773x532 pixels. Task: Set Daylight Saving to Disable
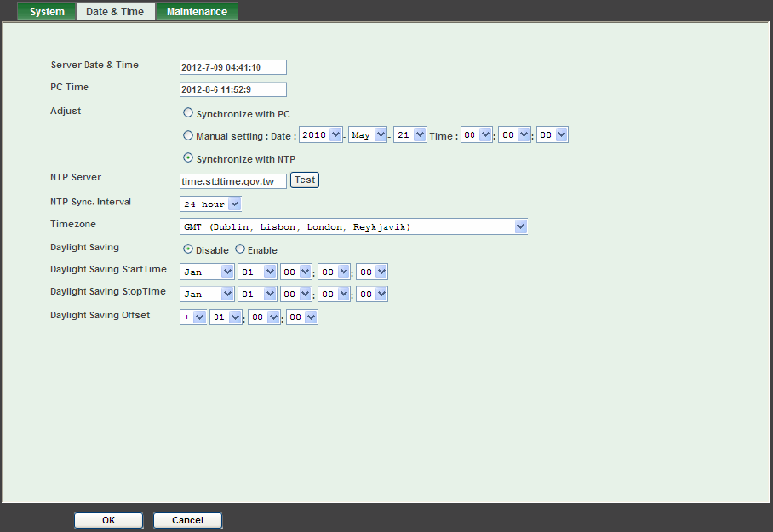click(188, 249)
